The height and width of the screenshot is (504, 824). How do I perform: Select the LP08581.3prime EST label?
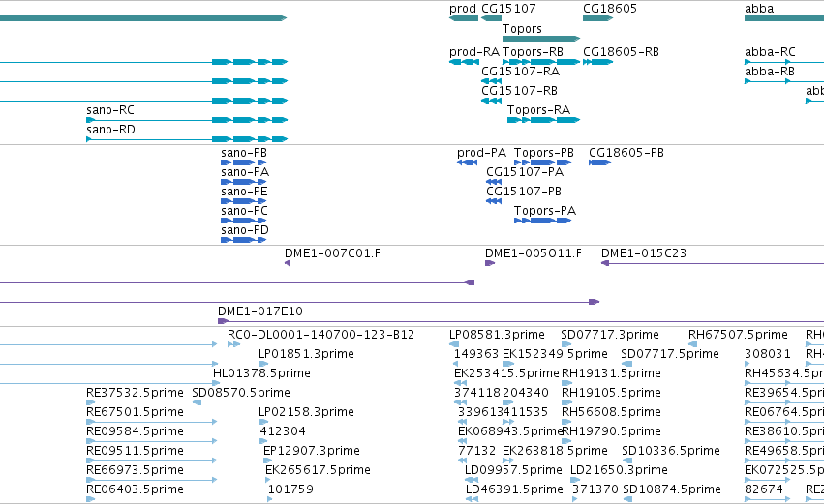click(x=497, y=336)
